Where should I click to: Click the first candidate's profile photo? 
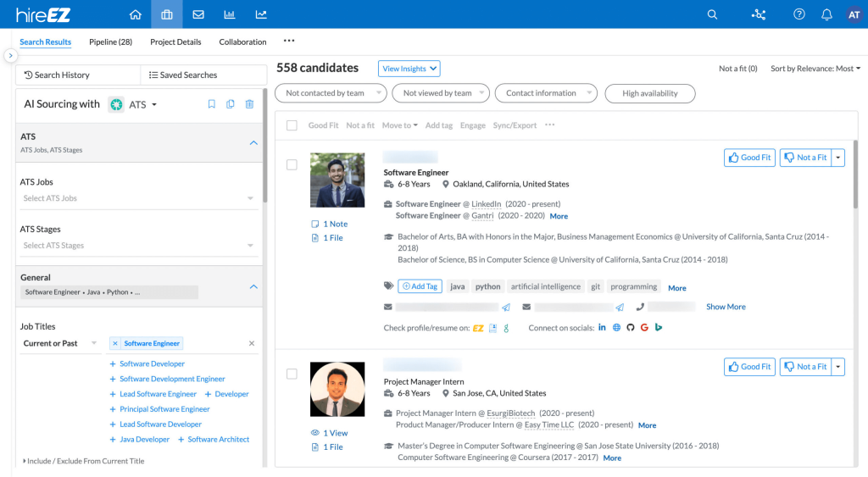point(337,180)
